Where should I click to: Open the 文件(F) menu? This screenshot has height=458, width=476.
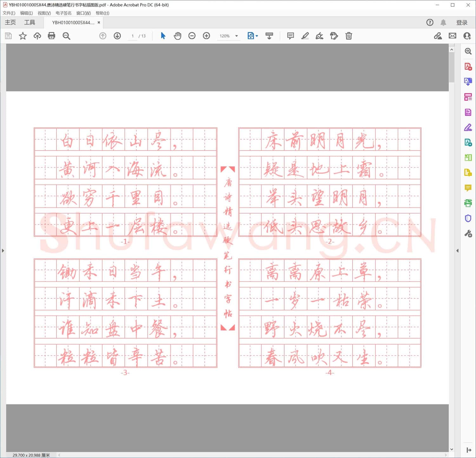click(9, 13)
